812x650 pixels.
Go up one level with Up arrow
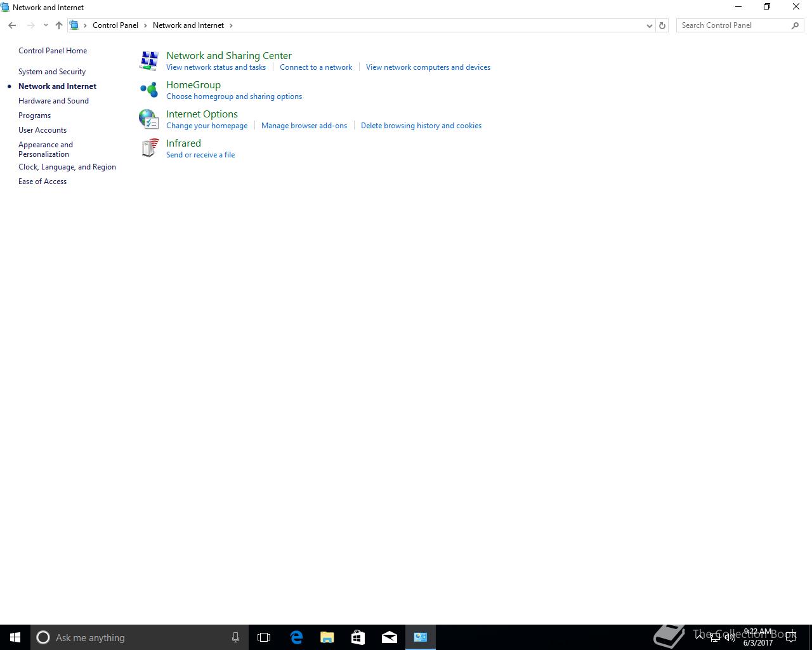59,25
